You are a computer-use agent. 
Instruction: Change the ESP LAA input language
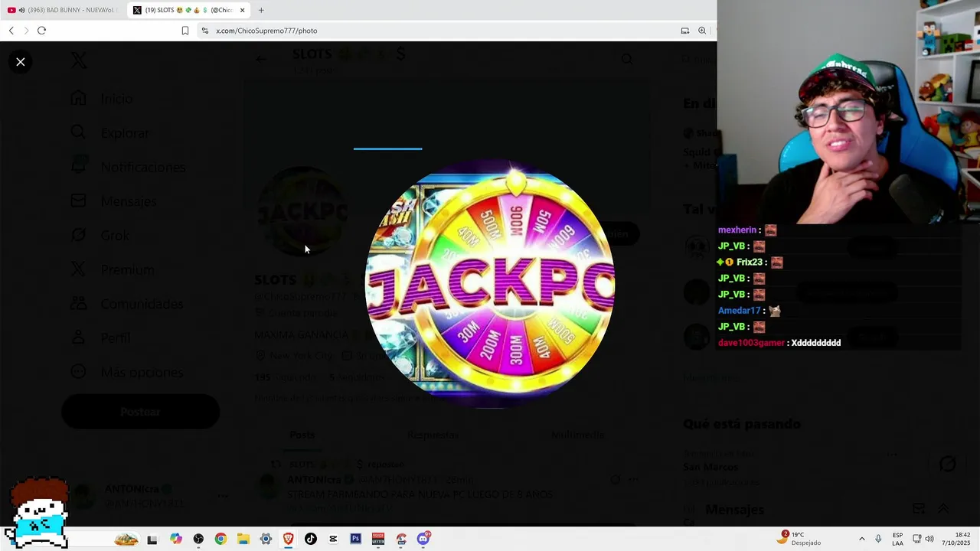tap(897, 540)
